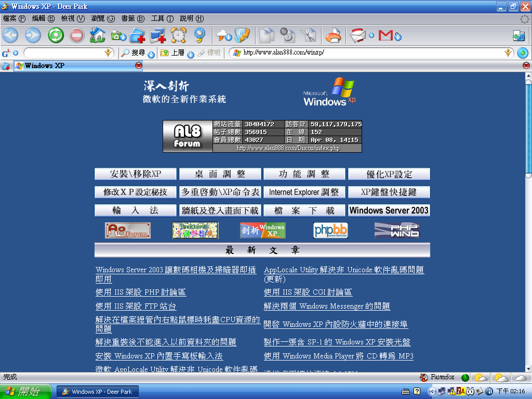Click the page vertical scrollbar thumb

click(x=528, y=130)
